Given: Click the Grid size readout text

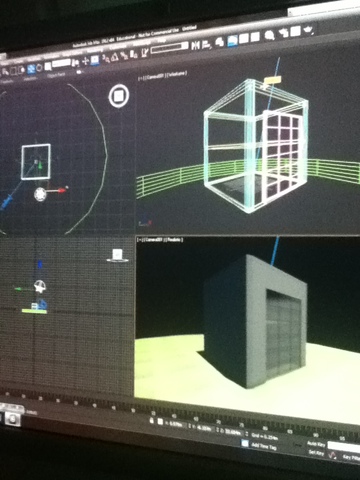Looking at the screenshot, I should 265,436.
